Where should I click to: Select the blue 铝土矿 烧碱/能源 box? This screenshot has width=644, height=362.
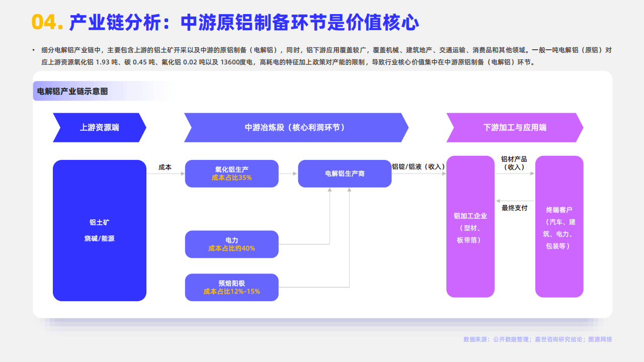click(99, 230)
